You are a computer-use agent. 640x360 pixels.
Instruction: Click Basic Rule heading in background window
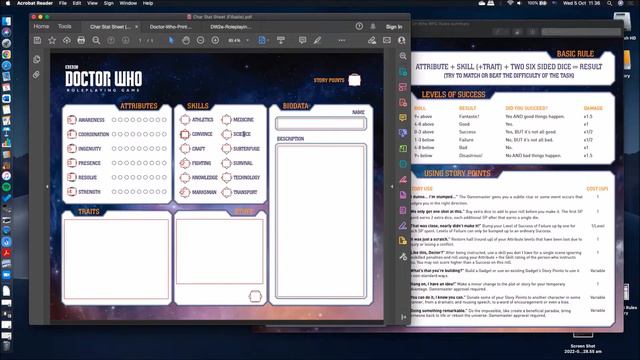pyautogui.click(x=575, y=54)
